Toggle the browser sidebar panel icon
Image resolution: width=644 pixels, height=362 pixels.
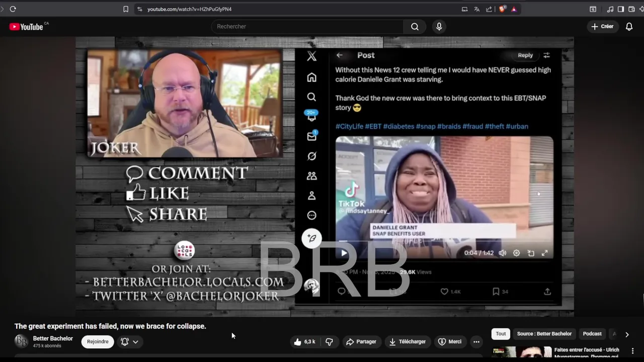621,9
